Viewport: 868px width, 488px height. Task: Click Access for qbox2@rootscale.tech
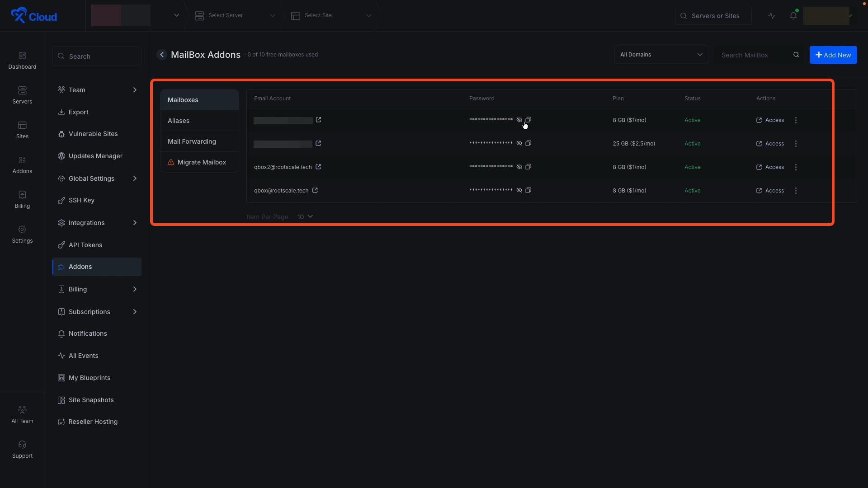click(770, 167)
